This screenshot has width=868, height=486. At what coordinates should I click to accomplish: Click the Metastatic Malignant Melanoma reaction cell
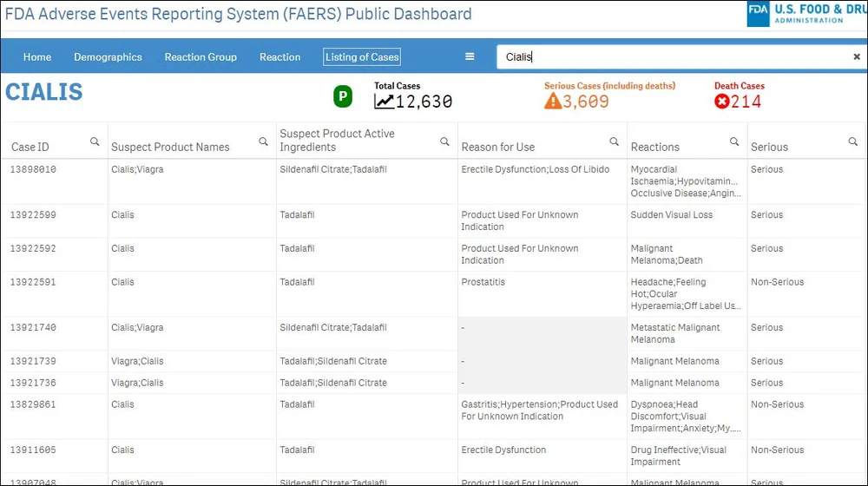675,334
